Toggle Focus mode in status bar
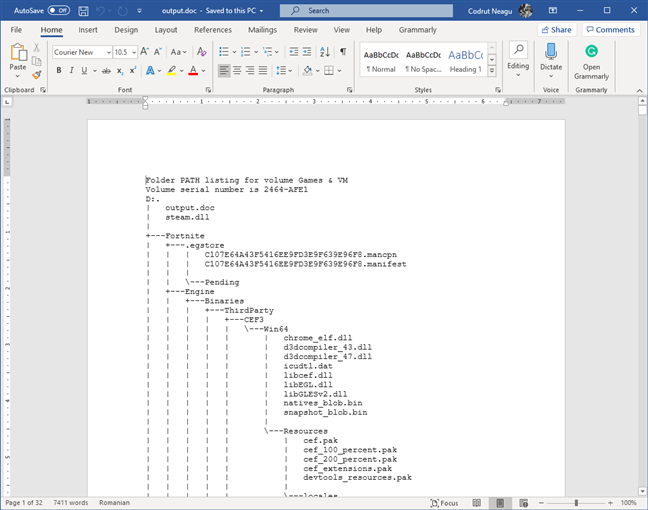 (x=444, y=503)
